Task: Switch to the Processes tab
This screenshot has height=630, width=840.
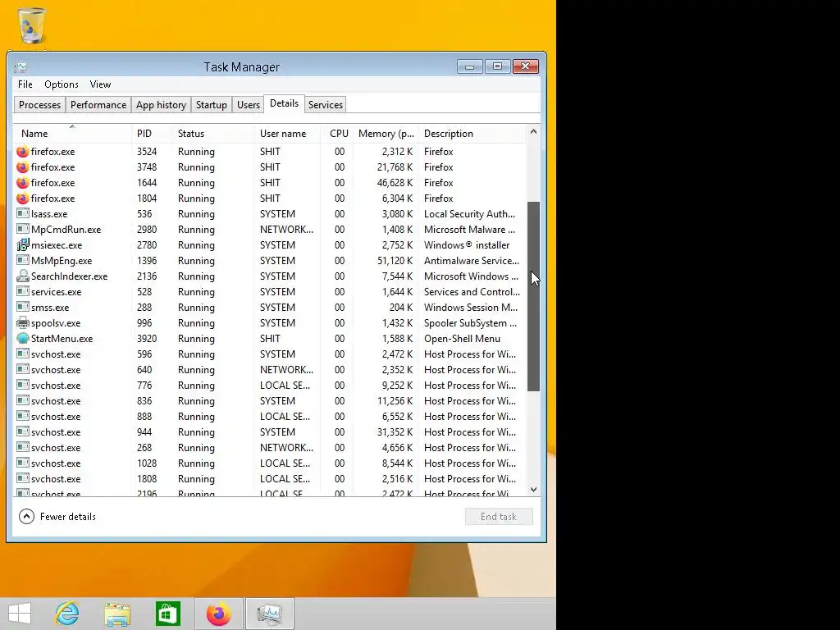Action: pyautogui.click(x=39, y=104)
